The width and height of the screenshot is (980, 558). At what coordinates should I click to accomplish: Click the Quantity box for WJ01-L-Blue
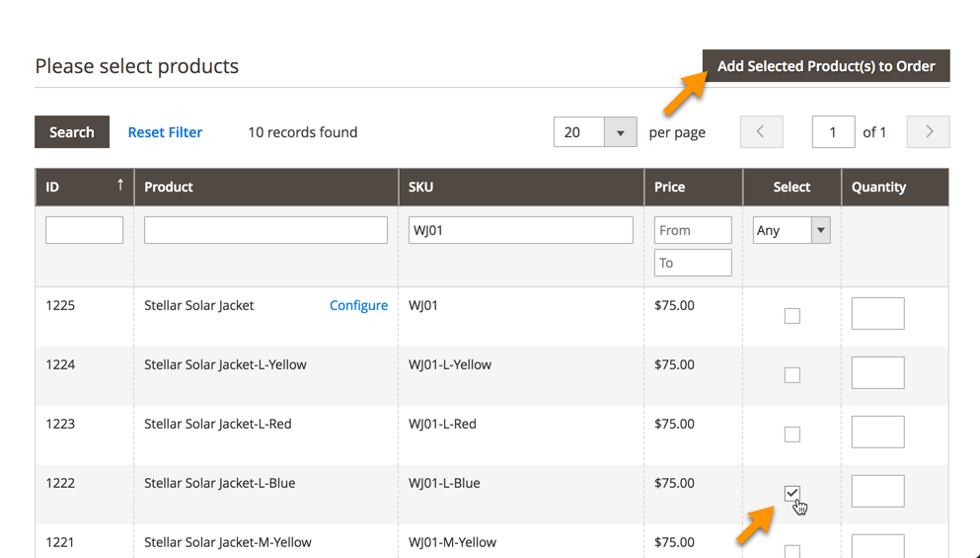coord(877,491)
